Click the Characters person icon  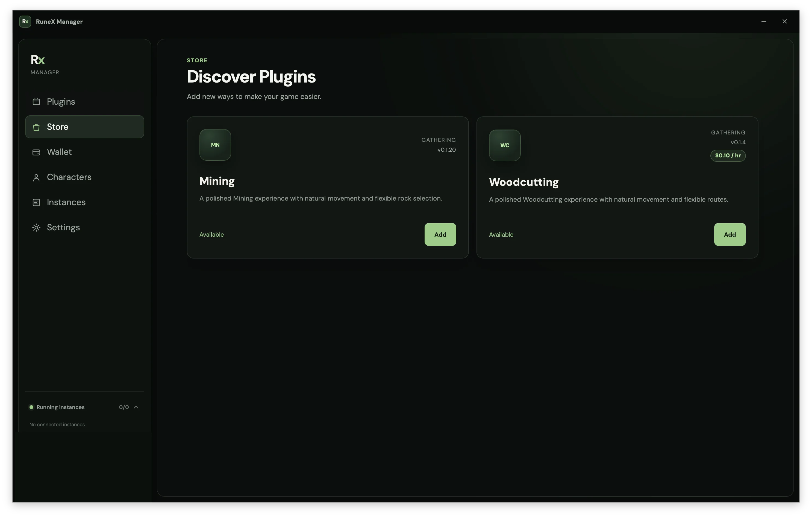(36, 177)
